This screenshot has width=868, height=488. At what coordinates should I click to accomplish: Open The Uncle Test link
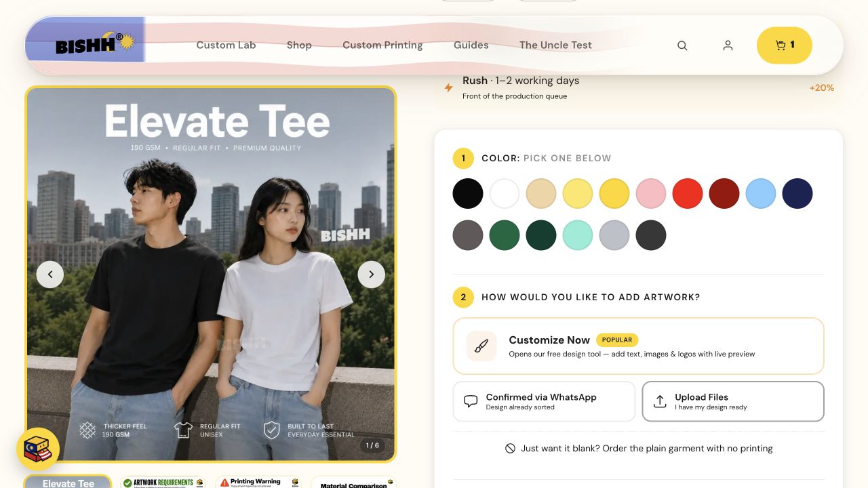(x=555, y=45)
